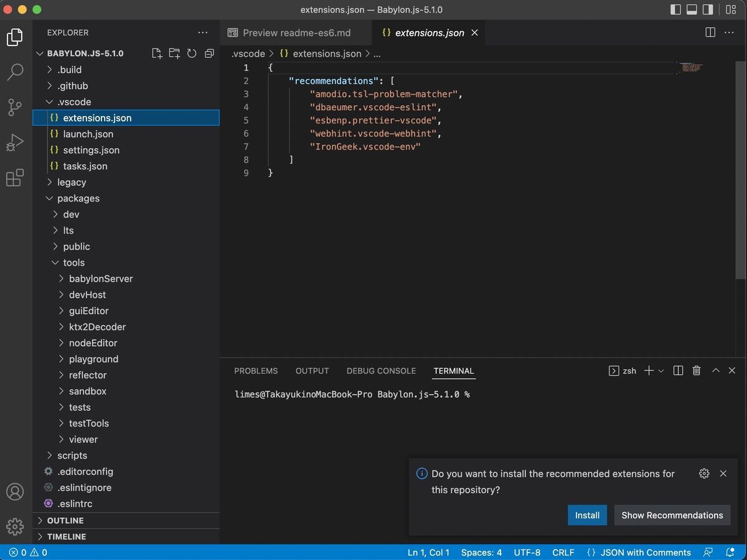Screen dimensions: 747x560
Task: Click the Install button in the notification
Action: [x=587, y=515]
